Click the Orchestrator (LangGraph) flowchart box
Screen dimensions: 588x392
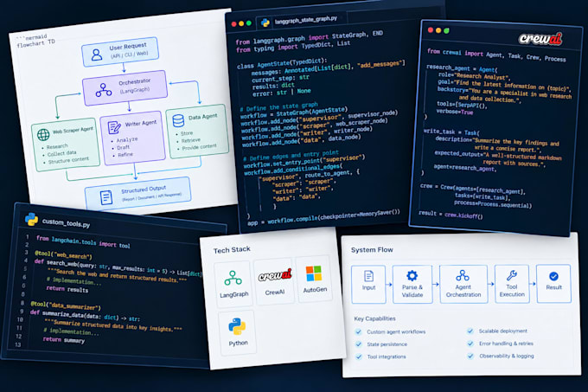point(125,87)
